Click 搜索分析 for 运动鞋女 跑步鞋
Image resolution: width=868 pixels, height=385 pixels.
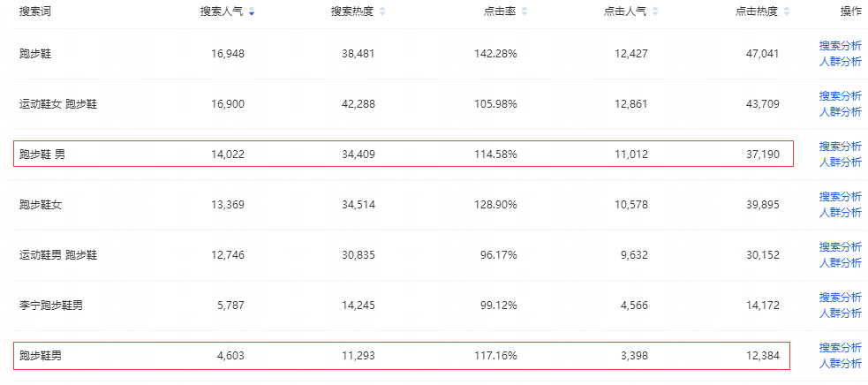[840, 96]
